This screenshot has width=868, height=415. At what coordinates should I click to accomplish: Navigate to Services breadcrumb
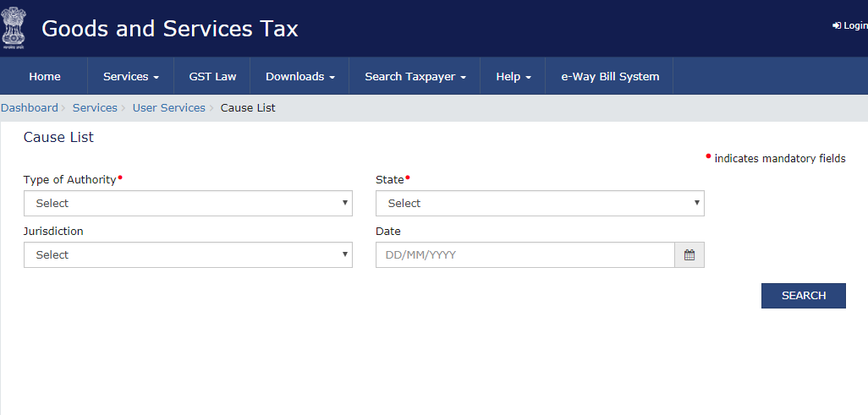tap(95, 108)
